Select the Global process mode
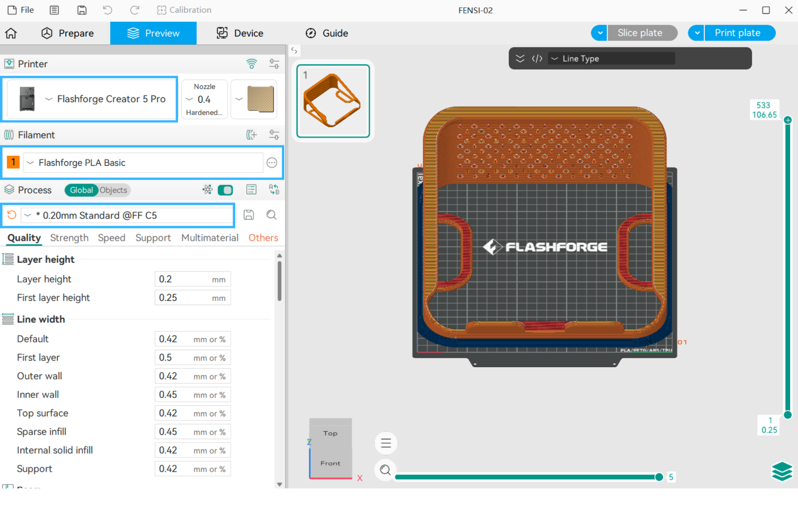798x532 pixels. 81,190
